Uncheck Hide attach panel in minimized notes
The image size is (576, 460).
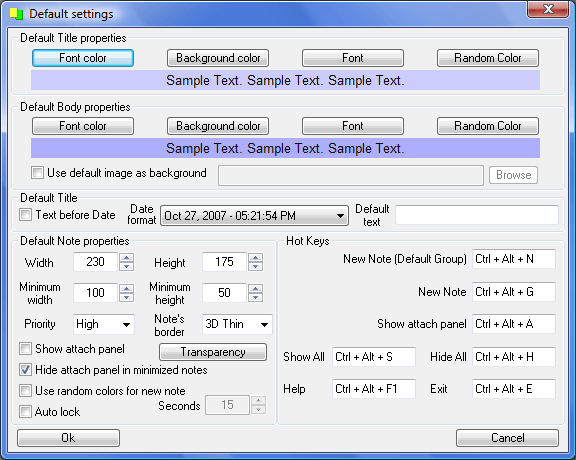[26, 370]
